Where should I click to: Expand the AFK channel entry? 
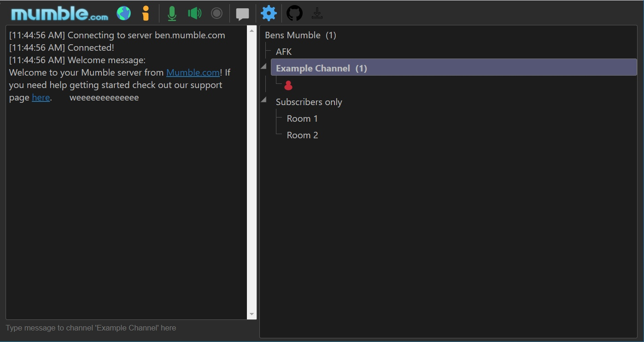(x=283, y=52)
